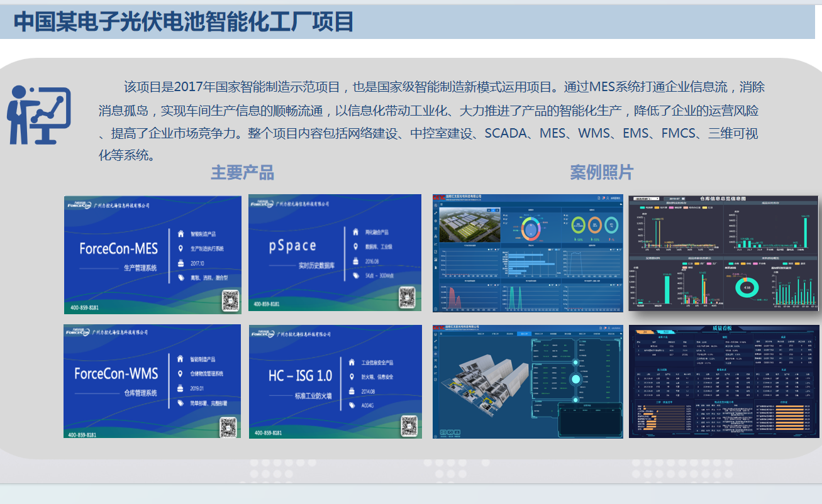Click the 2019.01 date text

(198, 389)
